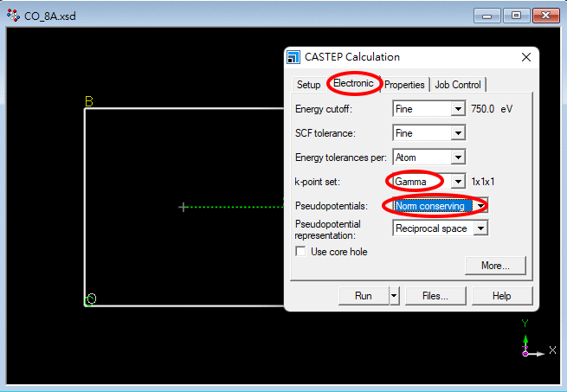Click the More... button
Screen dimensions: 567x392
point(495,266)
